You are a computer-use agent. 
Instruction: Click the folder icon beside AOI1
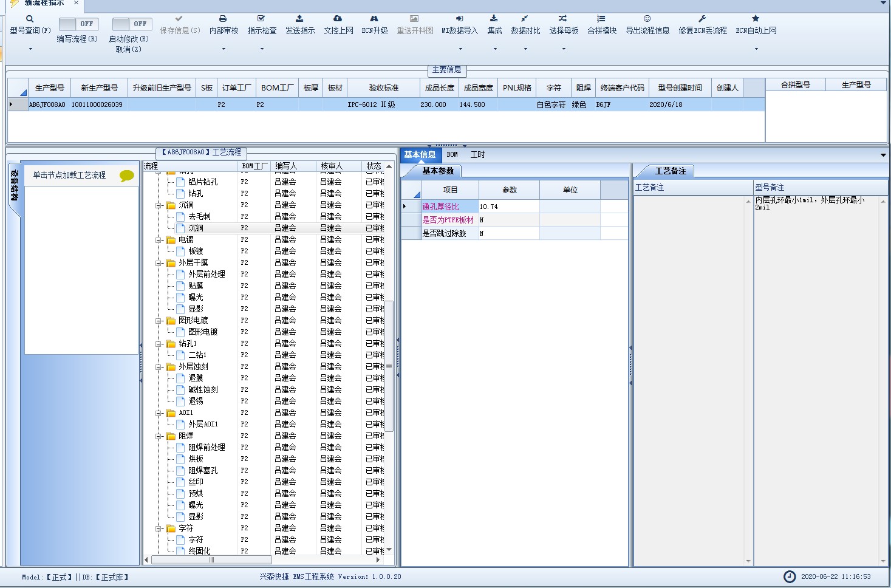(171, 413)
